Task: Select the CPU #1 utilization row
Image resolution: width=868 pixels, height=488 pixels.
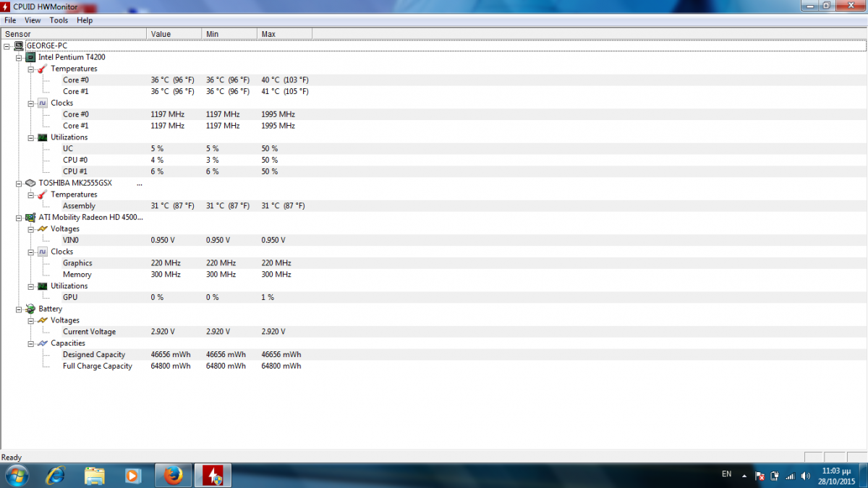Action: 434,171
